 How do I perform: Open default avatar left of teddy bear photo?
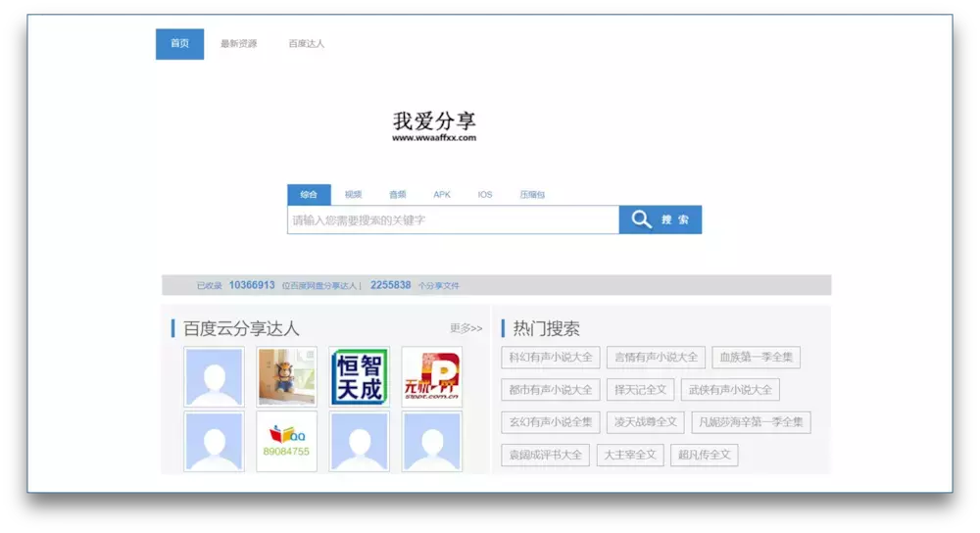214,377
